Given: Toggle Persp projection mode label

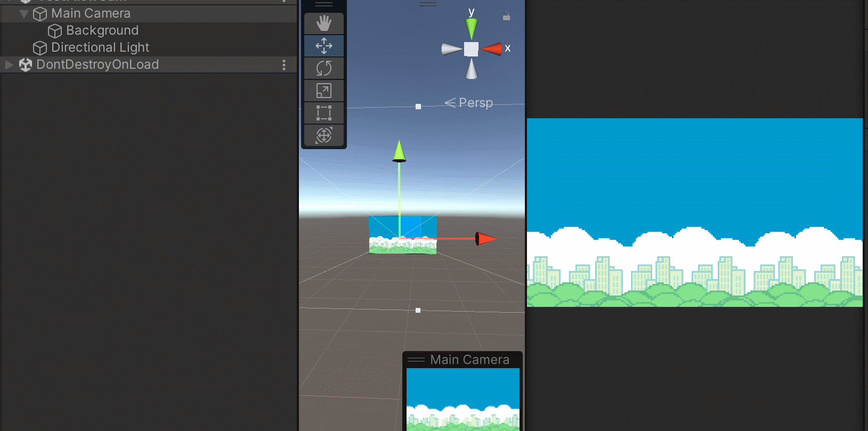Looking at the screenshot, I should [x=469, y=102].
